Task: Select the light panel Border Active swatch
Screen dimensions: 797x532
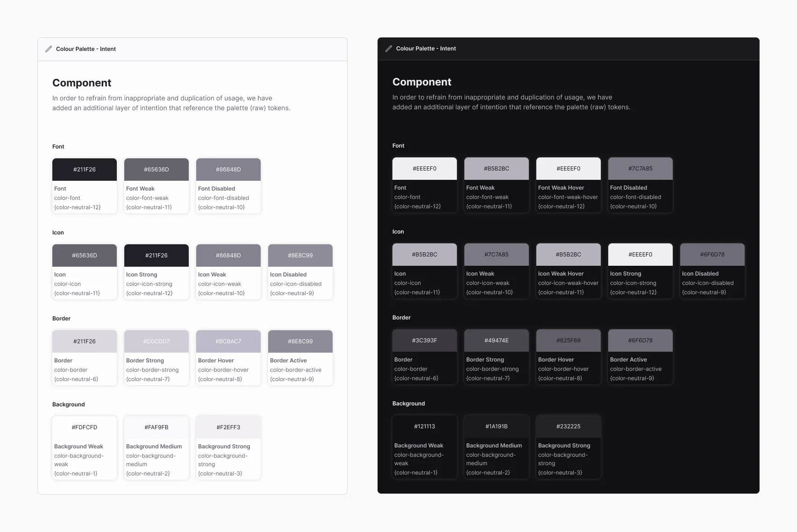Action: click(300, 341)
